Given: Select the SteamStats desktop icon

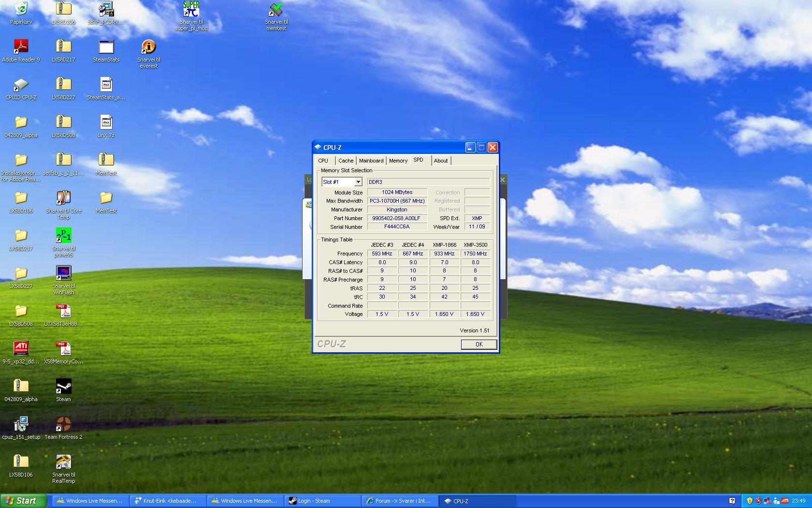Looking at the screenshot, I should (x=106, y=50).
